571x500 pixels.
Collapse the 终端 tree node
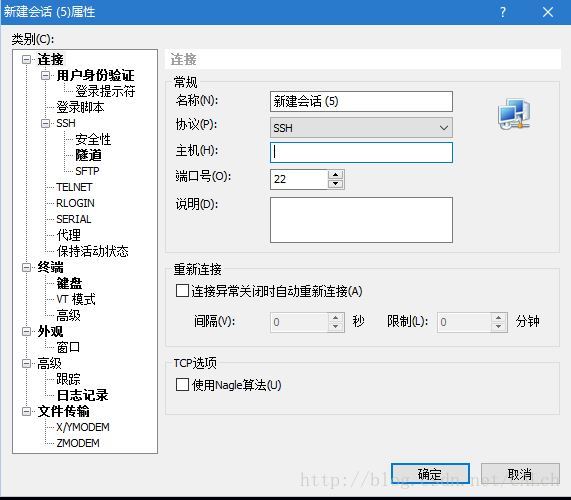point(26,268)
